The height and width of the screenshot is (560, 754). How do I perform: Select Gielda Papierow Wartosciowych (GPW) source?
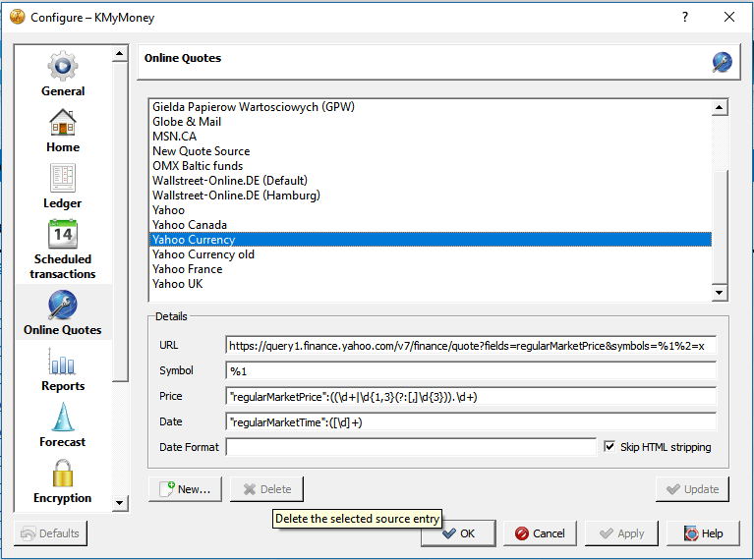[431, 107]
